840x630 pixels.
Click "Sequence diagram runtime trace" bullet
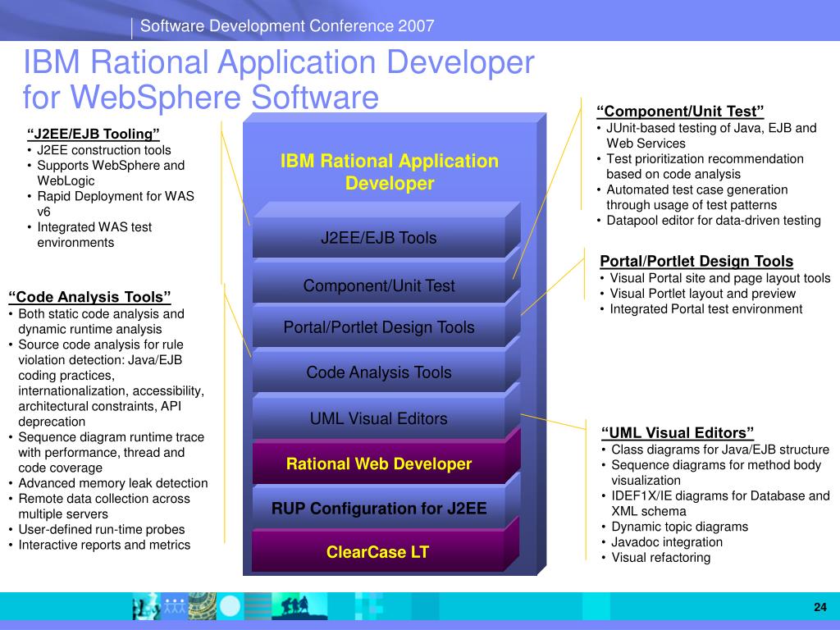[x=111, y=452]
